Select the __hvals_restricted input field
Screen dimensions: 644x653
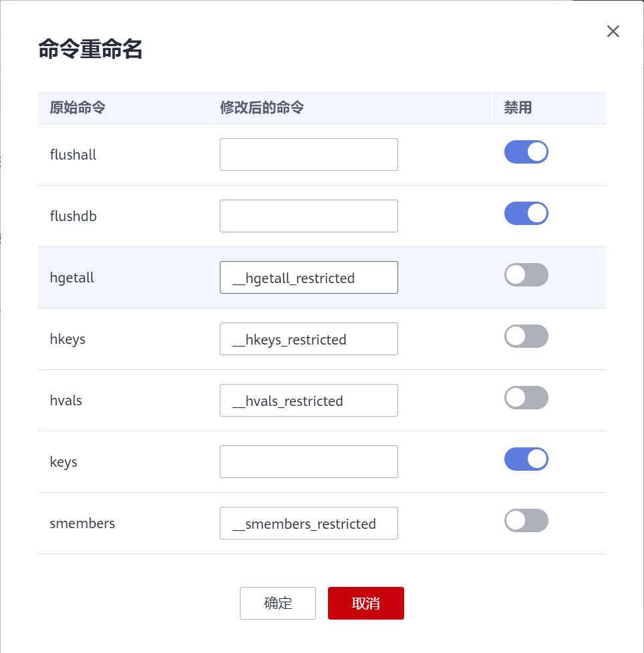tap(309, 400)
